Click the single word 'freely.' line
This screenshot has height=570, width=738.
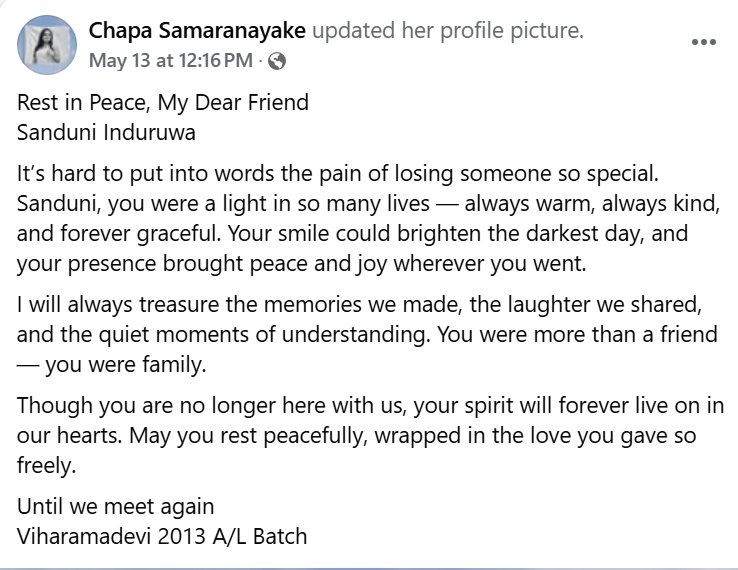click(47, 466)
